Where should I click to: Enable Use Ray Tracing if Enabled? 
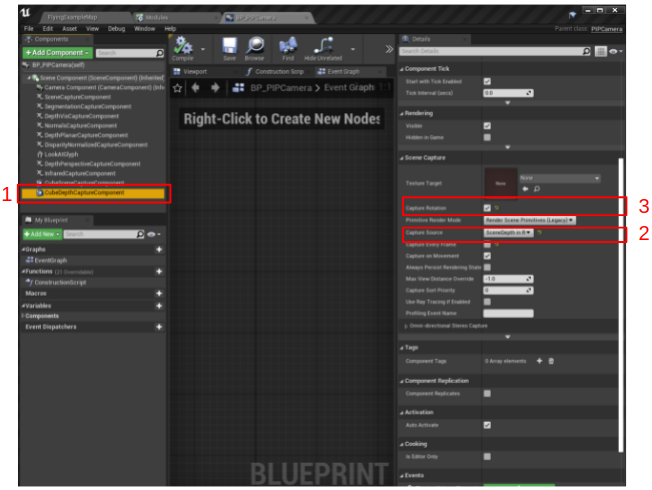pyautogui.click(x=487, y=302)
